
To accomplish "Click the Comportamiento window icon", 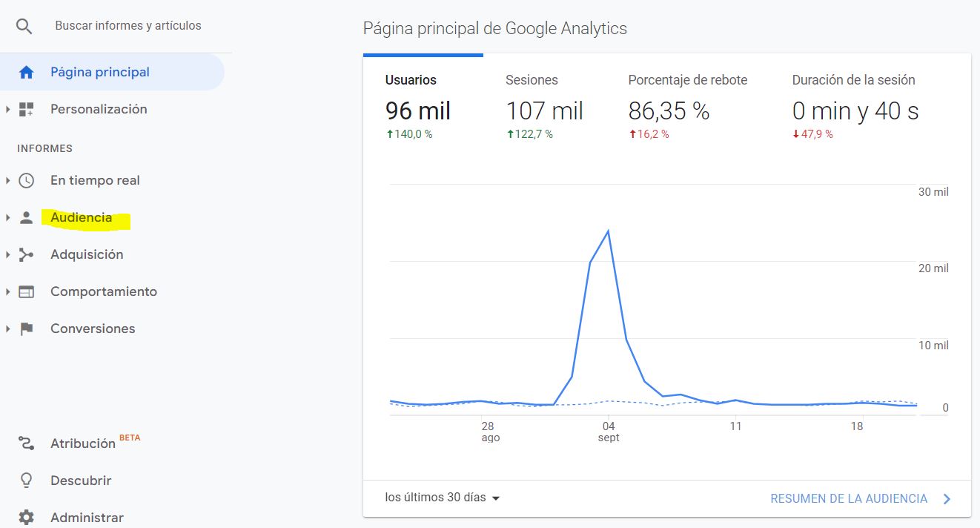I will pos(27,291).
